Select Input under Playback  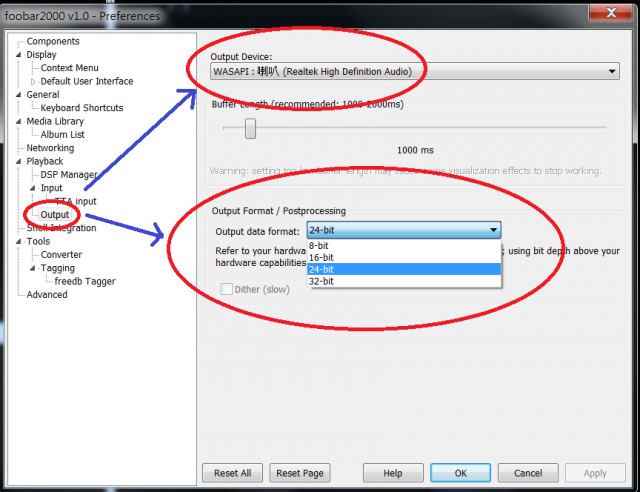click(x=51, y=188)
